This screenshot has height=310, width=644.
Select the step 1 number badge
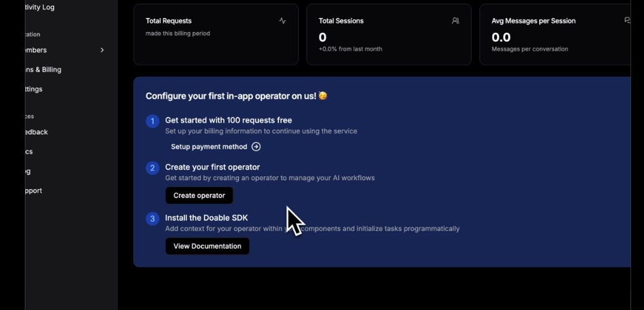[153, 121]
